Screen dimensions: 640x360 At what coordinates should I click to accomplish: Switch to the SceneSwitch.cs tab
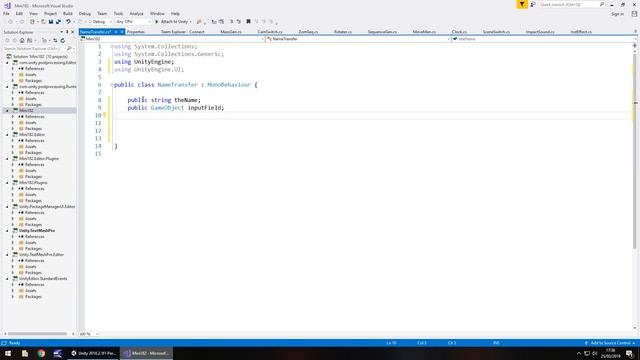click(496, 32)
